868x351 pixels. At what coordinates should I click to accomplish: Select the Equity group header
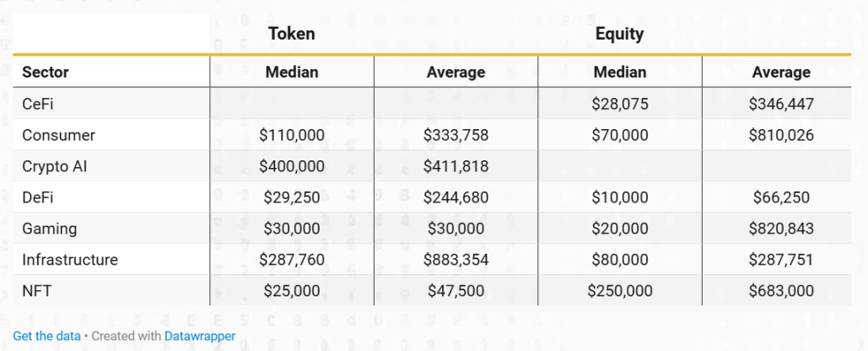619,34
